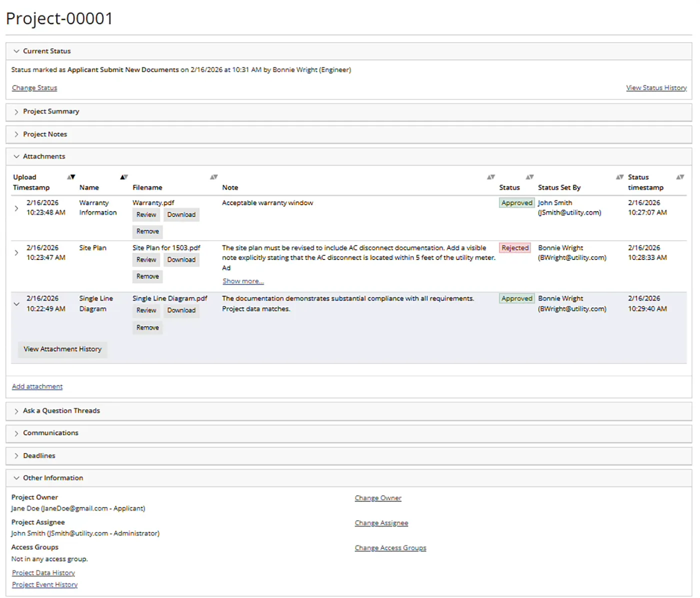View Project Data History
The width and height of the screenshot is (700, 598).
[x=43, y=573]
